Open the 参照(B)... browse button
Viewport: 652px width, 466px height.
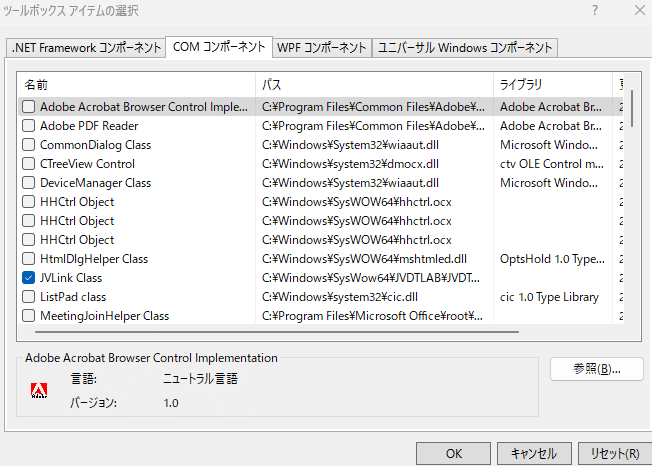click(597, 369)
